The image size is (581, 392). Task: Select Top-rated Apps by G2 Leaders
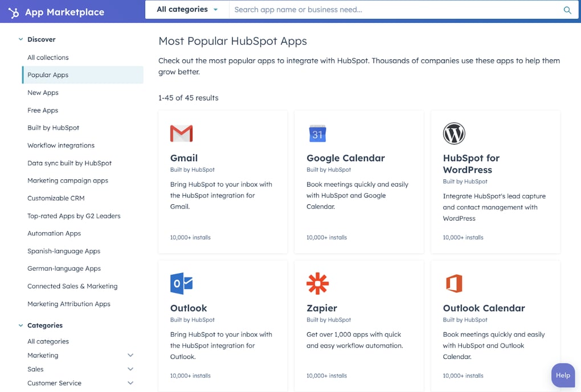pyautogui.click(x=73, y=216)
